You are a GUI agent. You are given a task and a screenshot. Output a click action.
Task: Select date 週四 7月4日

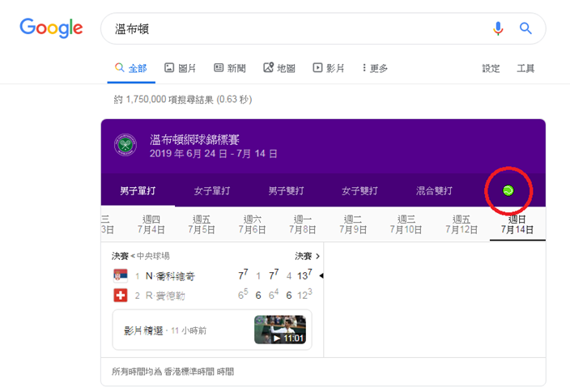151,224
